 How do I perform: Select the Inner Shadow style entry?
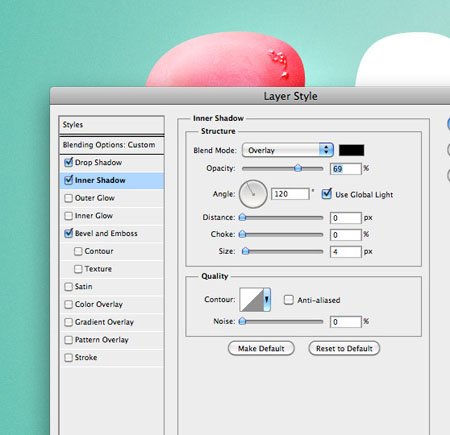coord(112,180)
